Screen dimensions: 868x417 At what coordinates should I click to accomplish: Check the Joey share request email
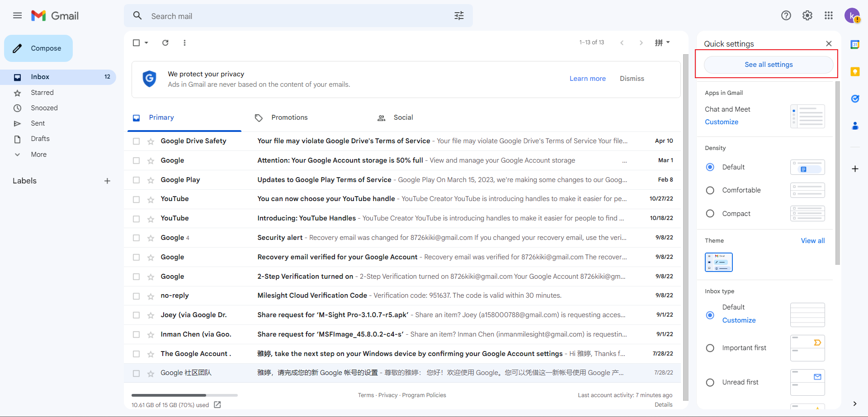pyautogui.click(x=136, y=315)
